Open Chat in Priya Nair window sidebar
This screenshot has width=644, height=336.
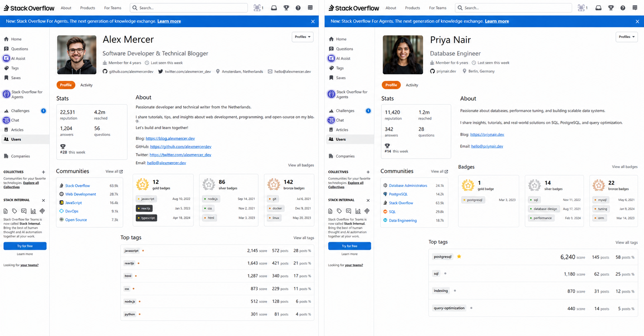click(336, 120)
